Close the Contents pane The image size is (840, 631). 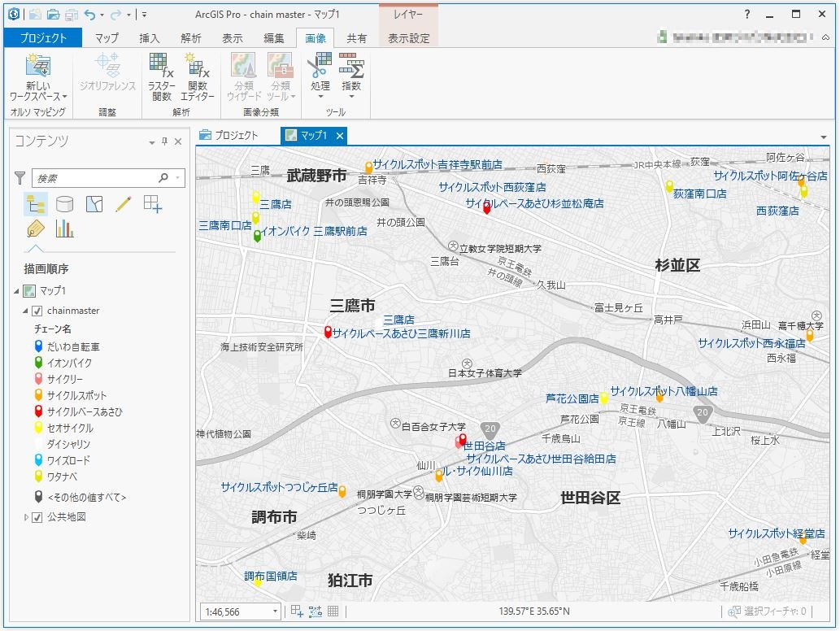click(x=178, y=141)
